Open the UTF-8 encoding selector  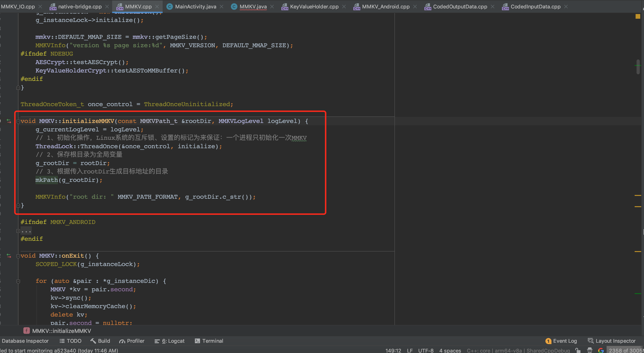coord(426,350)
